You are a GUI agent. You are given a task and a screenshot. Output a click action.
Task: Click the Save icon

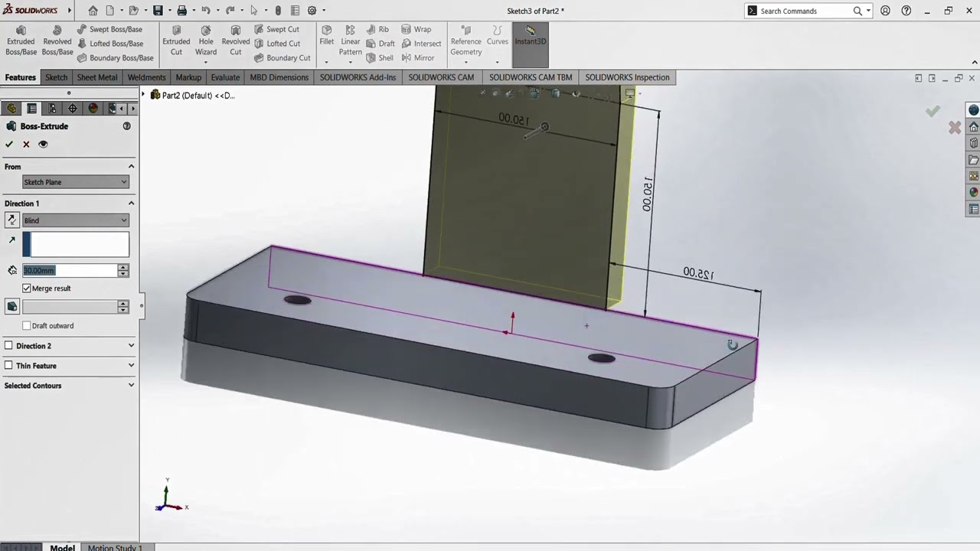[x=158, y=11]
